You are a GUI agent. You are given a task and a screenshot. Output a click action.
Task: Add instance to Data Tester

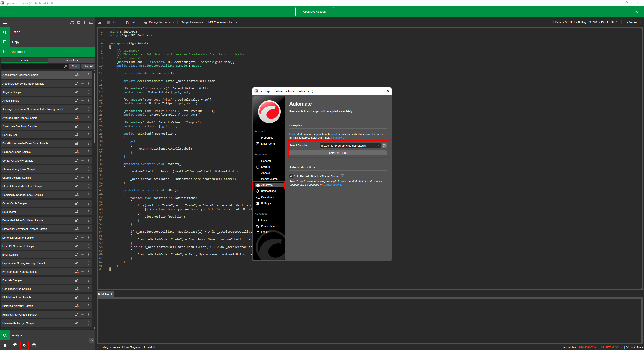point(83,212)
